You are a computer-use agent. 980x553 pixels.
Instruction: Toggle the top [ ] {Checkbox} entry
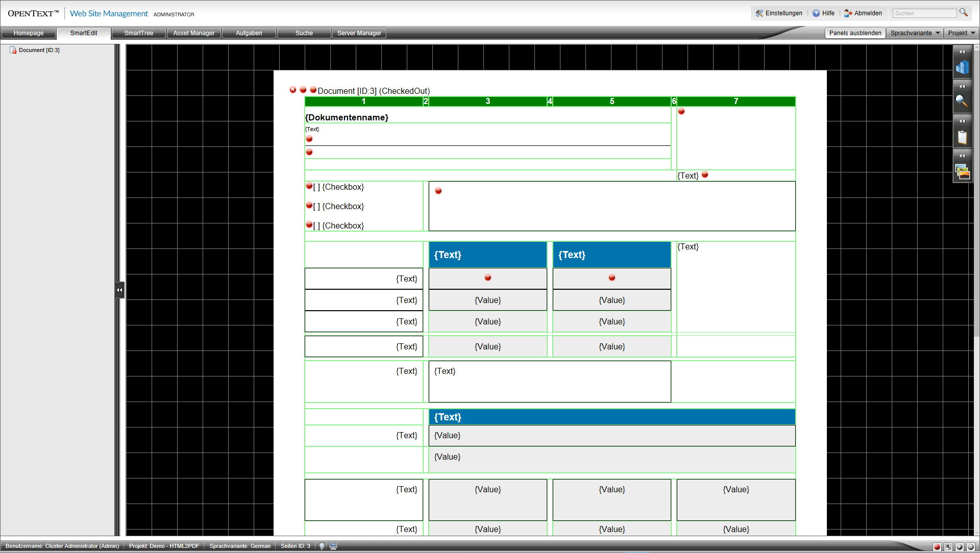[x=338, y=187]
